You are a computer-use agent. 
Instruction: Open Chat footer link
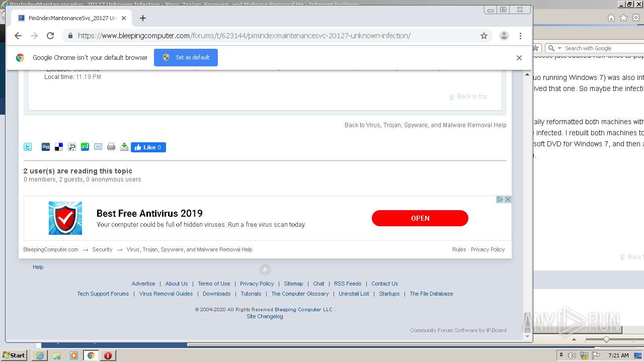coord(318,284)
